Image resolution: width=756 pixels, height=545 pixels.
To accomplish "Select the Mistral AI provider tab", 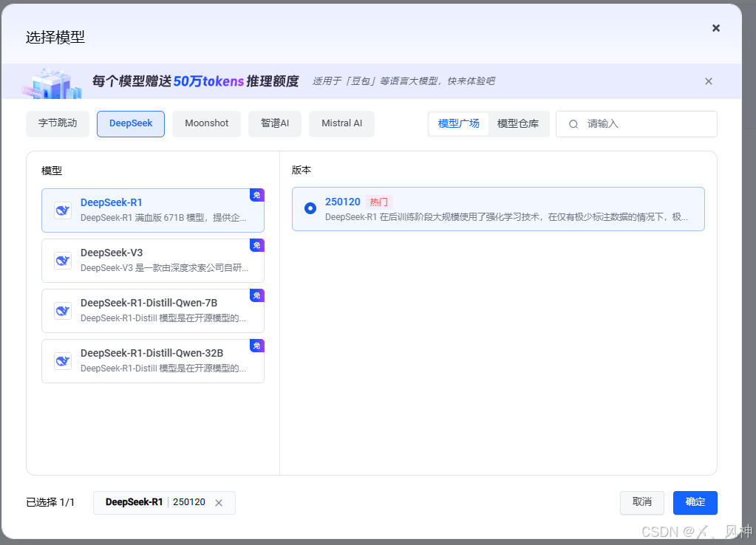I will pyautogui.click(x=342, y=123).
